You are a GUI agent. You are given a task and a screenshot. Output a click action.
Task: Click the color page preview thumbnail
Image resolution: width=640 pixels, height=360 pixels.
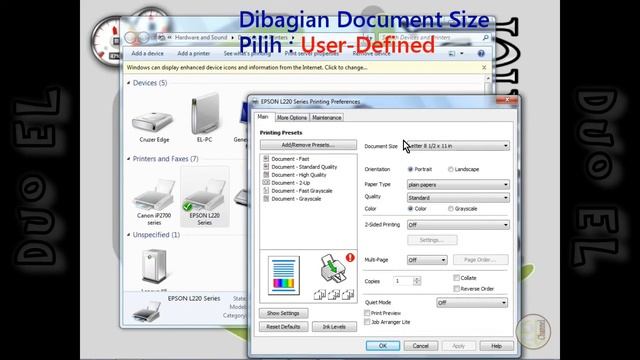click(284, 275)
